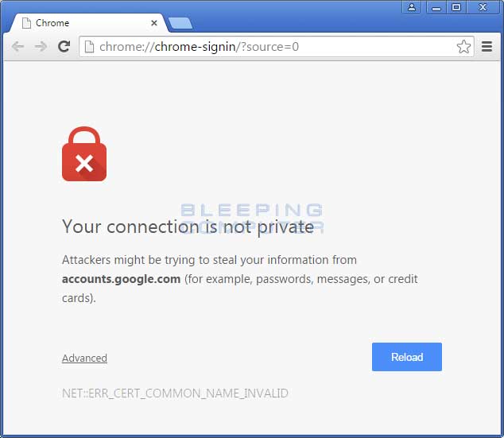504x438 pixels.
Task: Bookmark this page with the star icon
Action: pyautogui.click(x=463, y=47)
